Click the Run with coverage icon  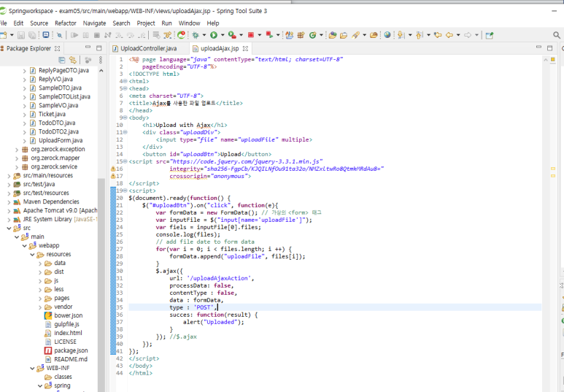(x=232, y=35)
